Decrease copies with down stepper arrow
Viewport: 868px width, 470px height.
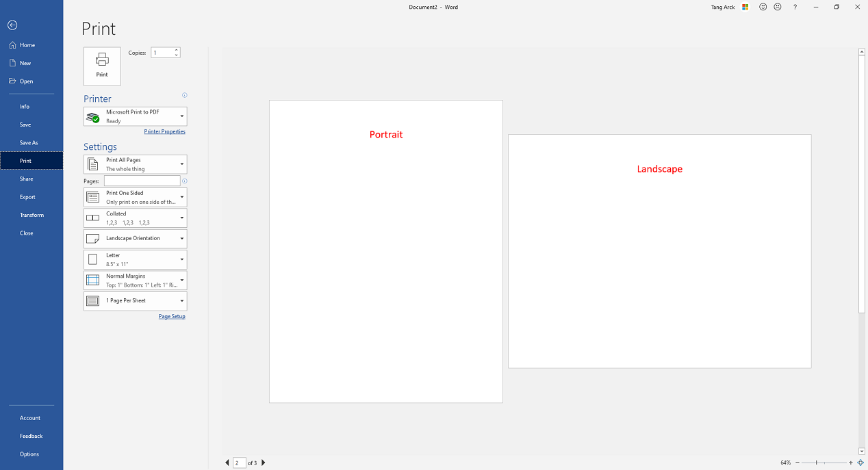177,55
